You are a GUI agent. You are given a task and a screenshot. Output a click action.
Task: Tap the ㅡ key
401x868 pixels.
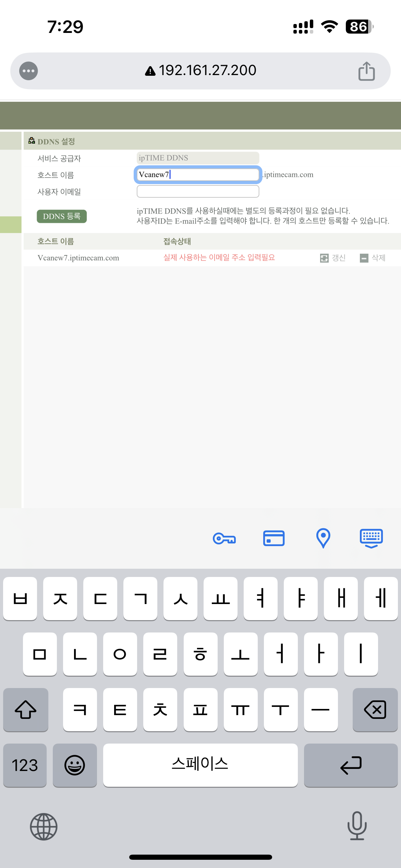321,710
